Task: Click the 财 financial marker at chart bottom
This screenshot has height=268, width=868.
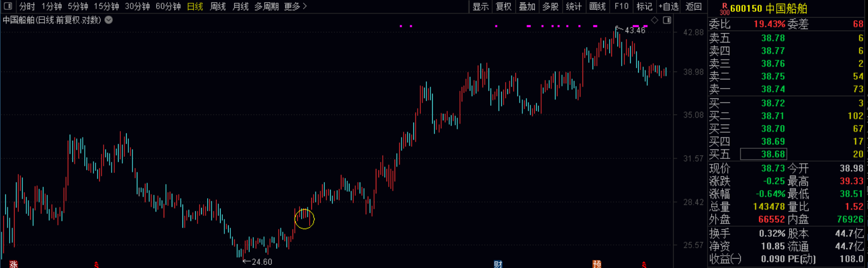Action: [x=498, y=264]
